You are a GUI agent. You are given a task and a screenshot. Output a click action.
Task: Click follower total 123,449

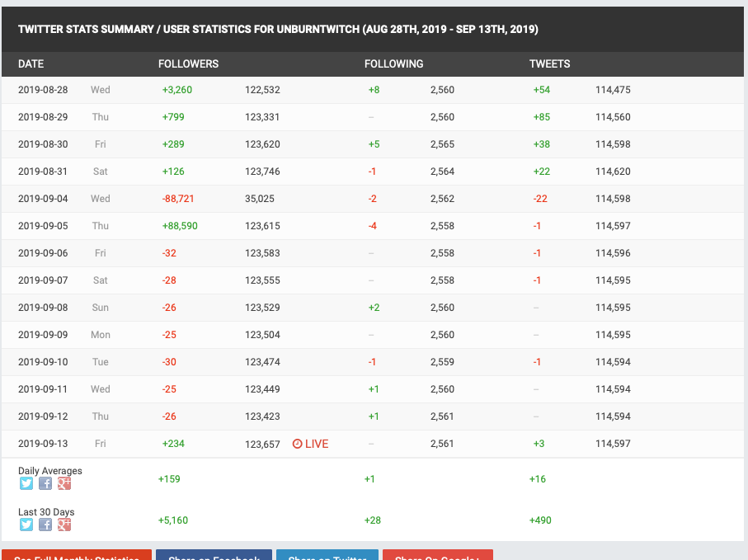[x=262, y=388]
